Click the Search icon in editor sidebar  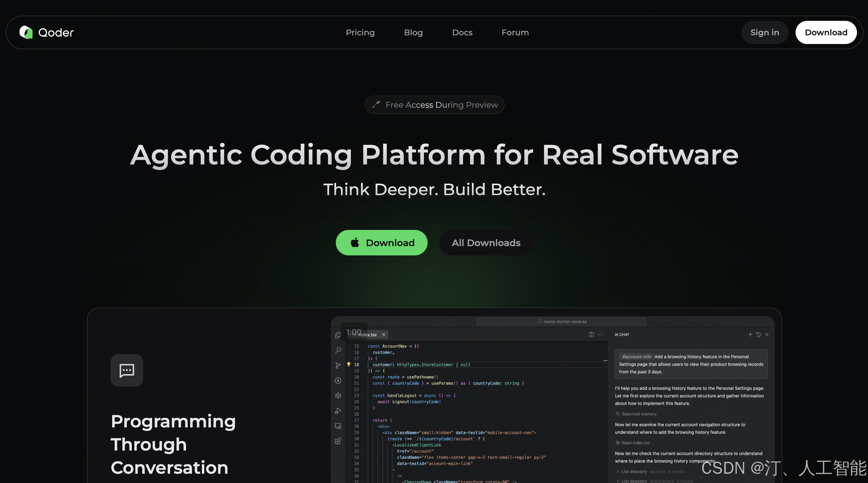pyautogui.click(x=338, y=350)
